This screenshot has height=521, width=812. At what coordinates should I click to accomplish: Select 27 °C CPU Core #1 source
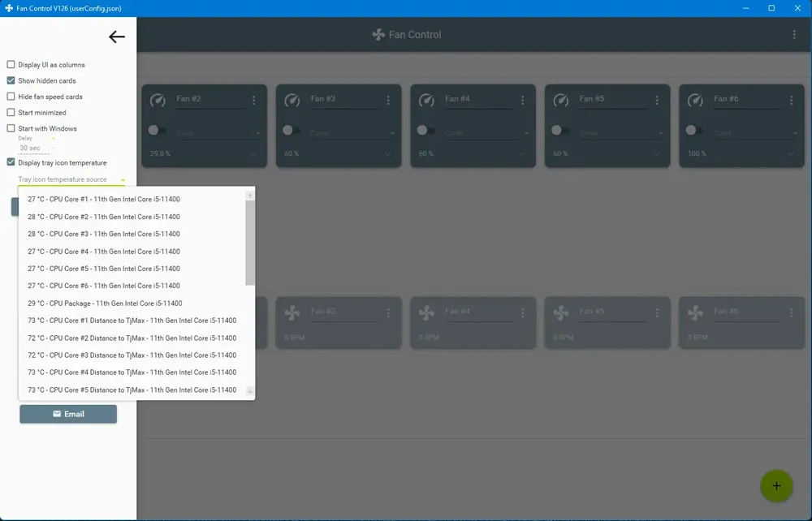132,199
